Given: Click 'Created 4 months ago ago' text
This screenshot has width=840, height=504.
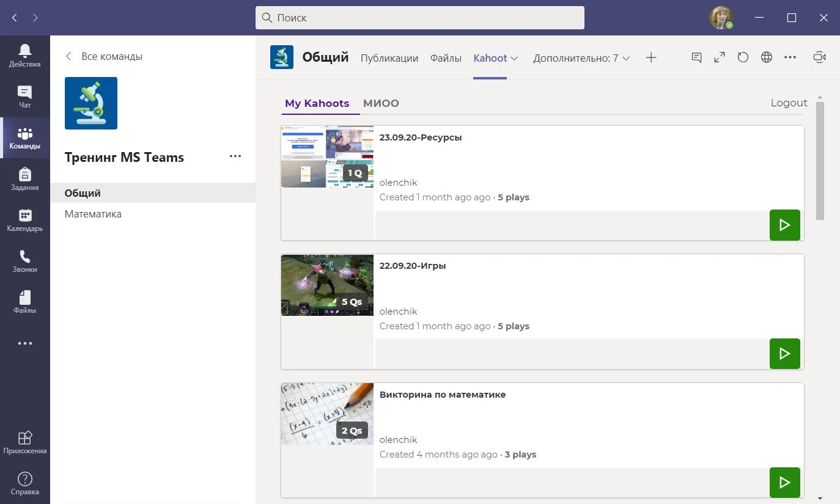Looking at the screenshot, I should [x=438, y=455].
